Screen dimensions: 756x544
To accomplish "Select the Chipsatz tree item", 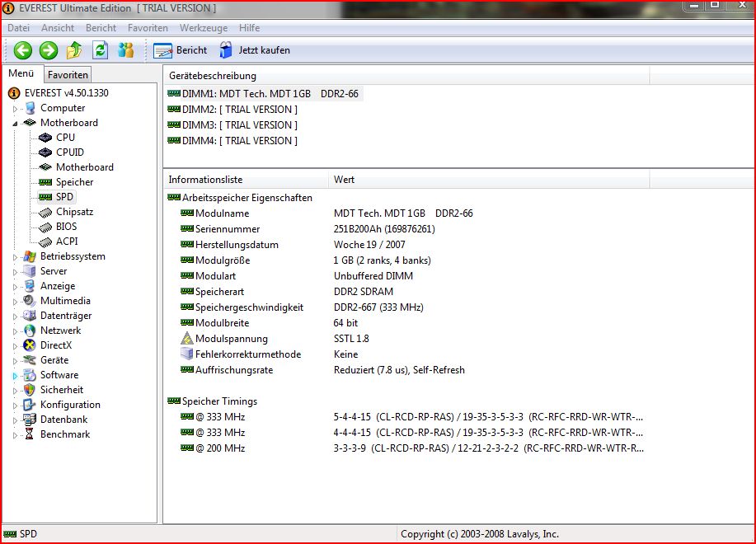I will [75, 212].
